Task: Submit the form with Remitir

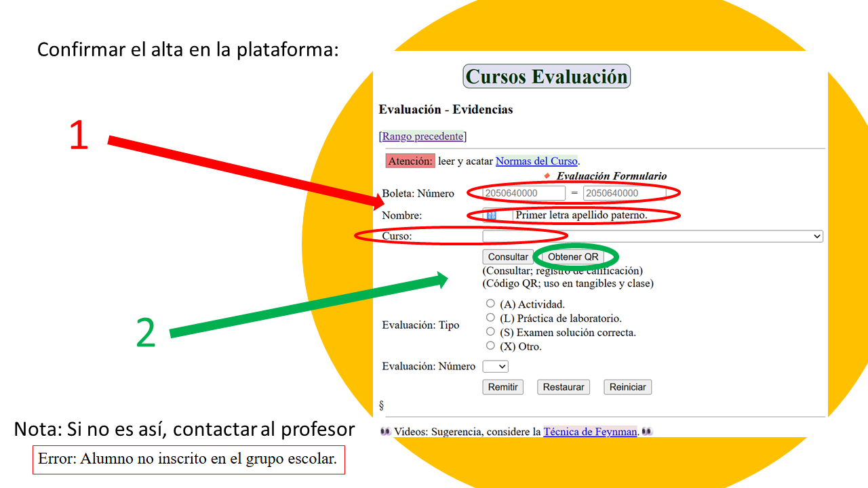Action: (502, 387)
